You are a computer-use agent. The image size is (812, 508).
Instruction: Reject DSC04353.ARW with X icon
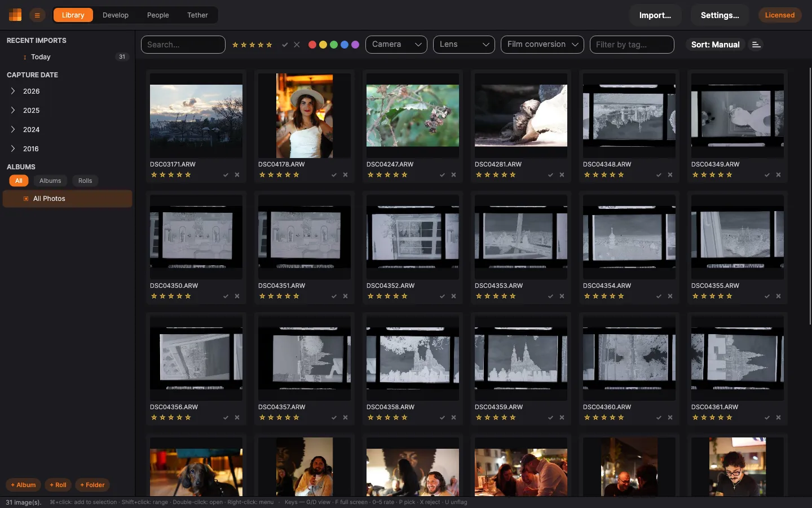(562, 296)
